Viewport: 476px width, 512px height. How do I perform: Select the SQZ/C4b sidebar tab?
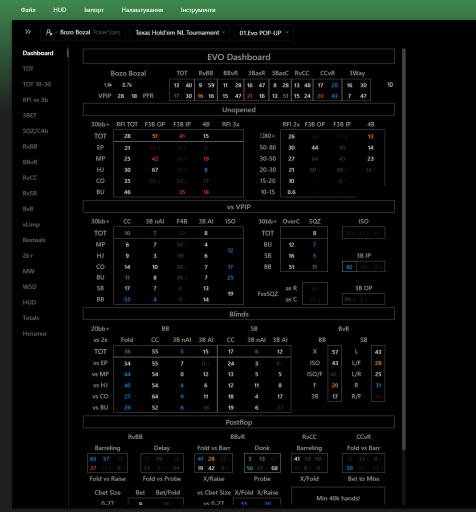(x=35, y=131)
